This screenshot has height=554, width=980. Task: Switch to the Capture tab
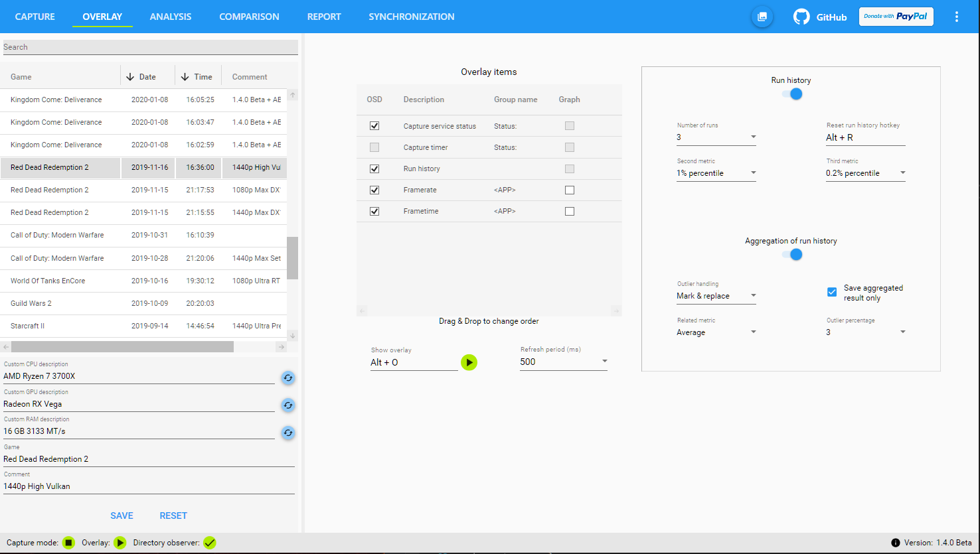pyautogui.click(x=35, y=17)
